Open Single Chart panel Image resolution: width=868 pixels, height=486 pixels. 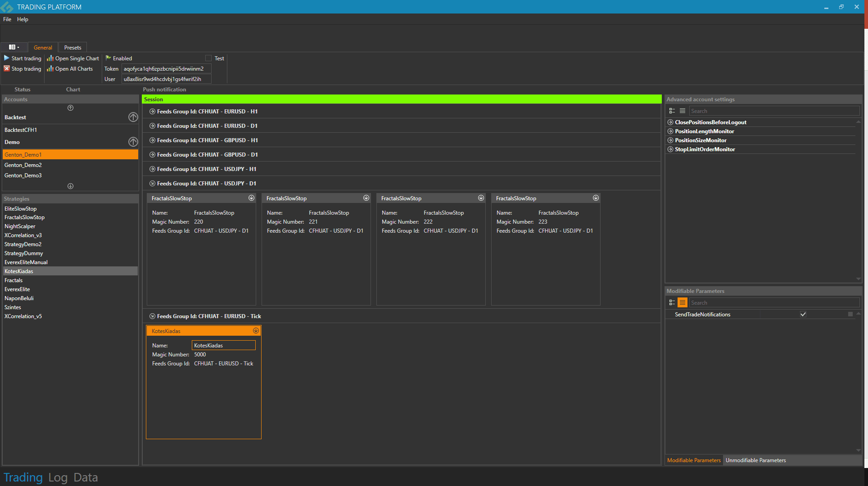[x=72, y=58]
